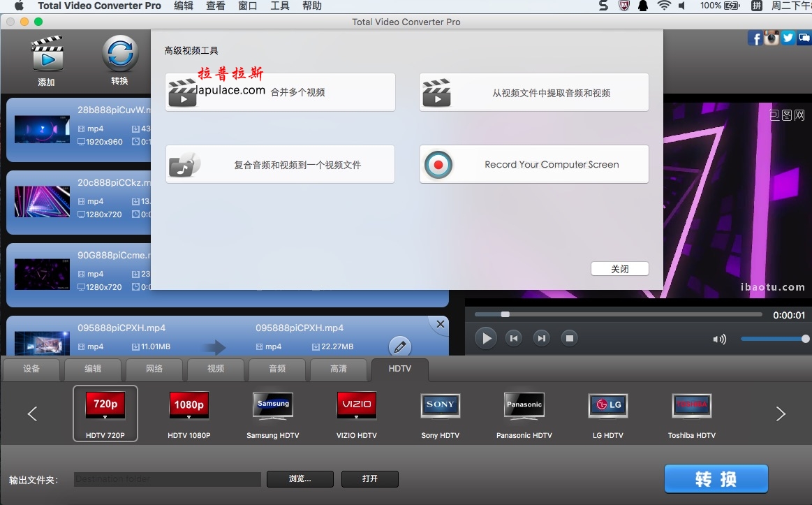This screenshot has width=812, height=505.
Task: Choose the Toshiba HDTV preset
Action: [x=692, y=414]
